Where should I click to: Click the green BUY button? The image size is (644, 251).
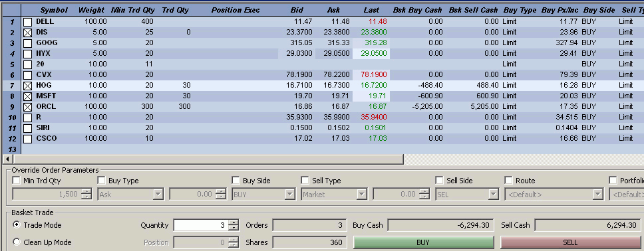423,242
